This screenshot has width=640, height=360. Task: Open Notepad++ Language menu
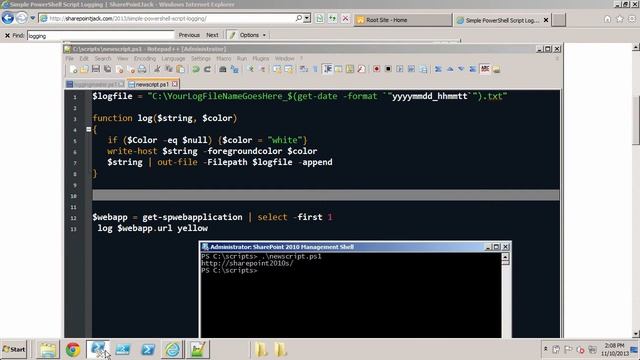coord(173,58)
